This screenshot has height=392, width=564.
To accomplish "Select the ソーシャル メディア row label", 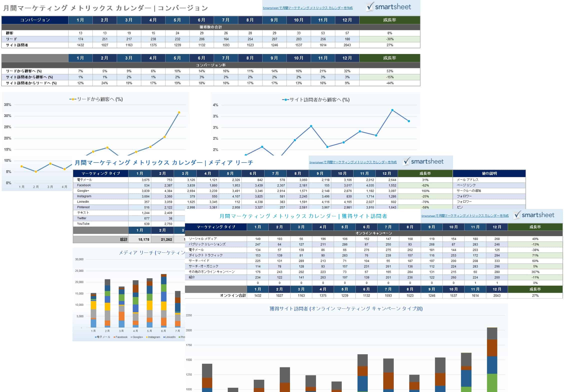I will click(216, 239).
